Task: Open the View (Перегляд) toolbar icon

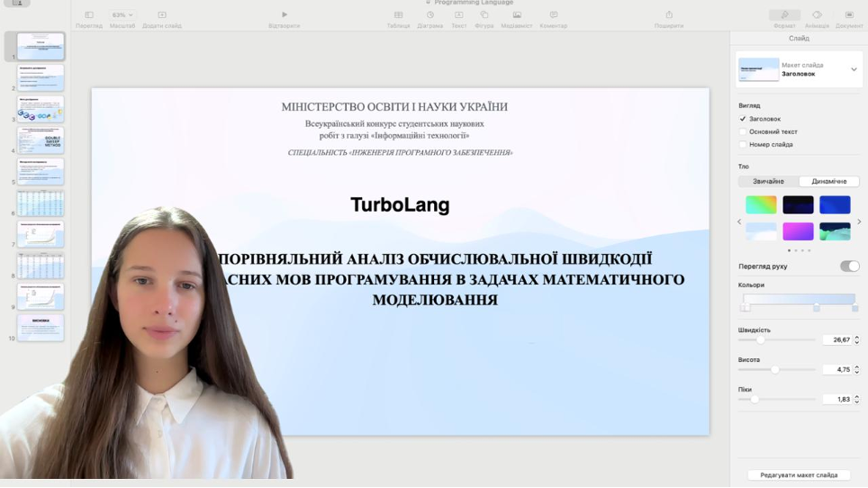Action: [x=89, y=15]
